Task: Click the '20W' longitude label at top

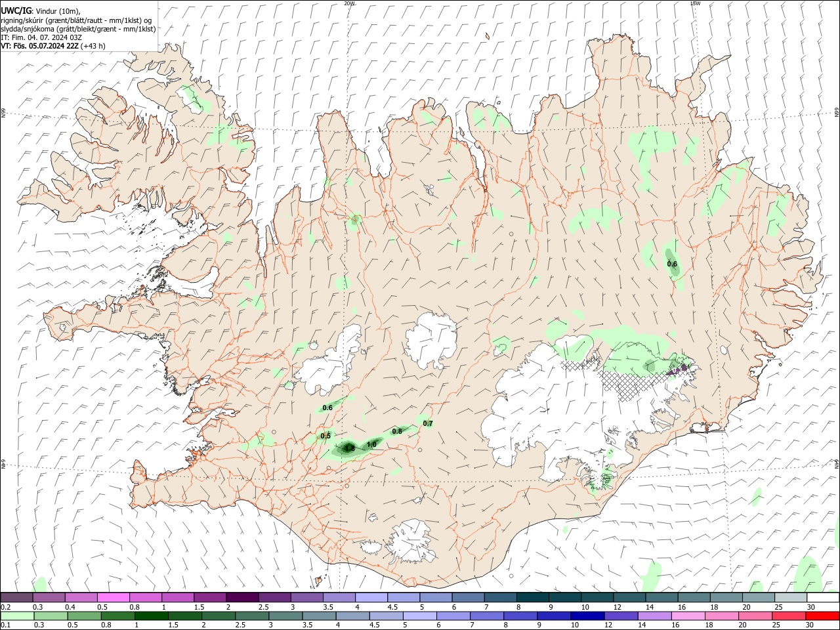Action: (x=350, y=3)
